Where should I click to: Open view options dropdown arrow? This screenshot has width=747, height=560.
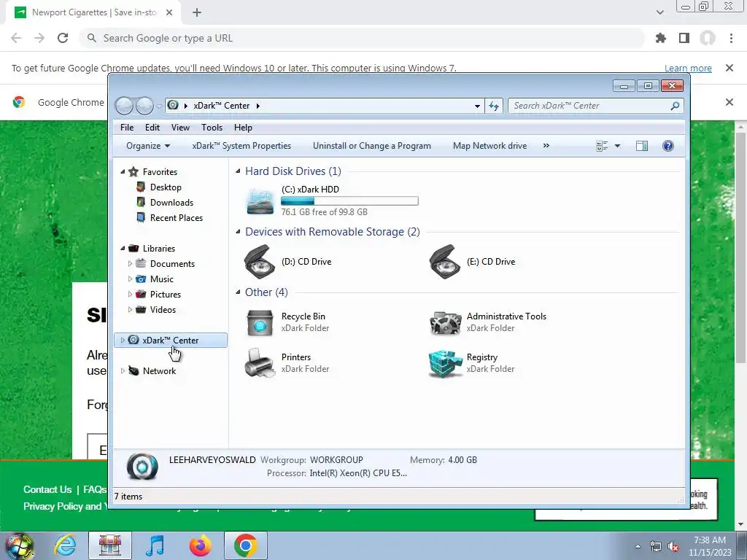pyautogui.click(x=617, y=146)
